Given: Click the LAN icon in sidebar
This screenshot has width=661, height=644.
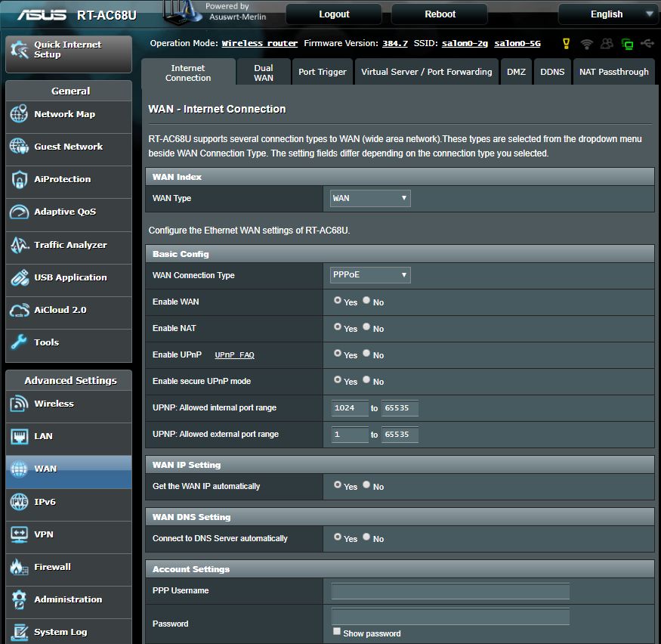Looking at the screenshot, I should (19, 436).
